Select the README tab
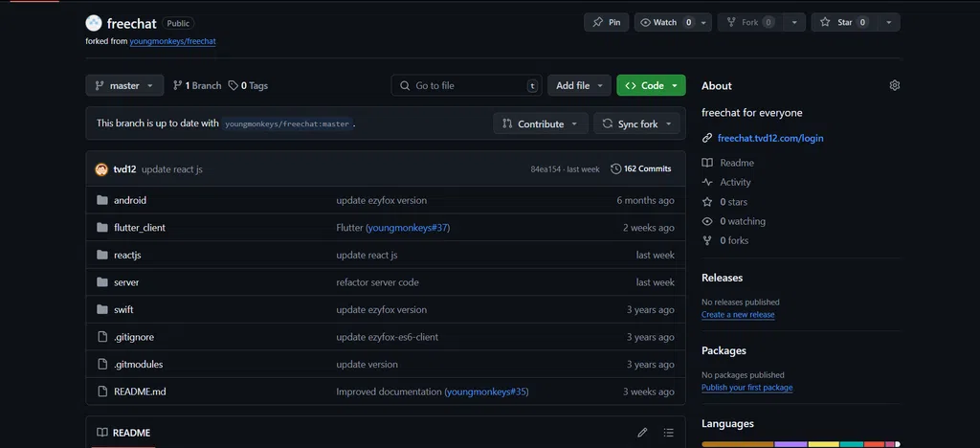Screen dimensions: 980x448 [123, 433]
